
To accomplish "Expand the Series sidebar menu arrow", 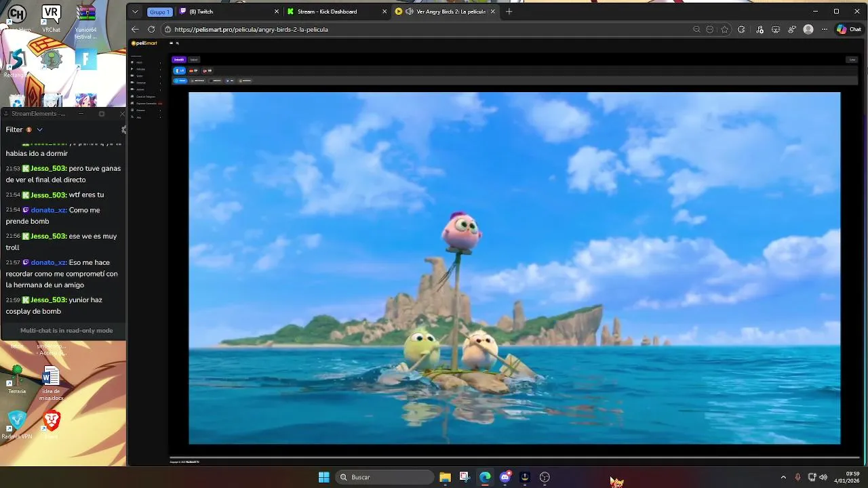I will coord(161,76).
